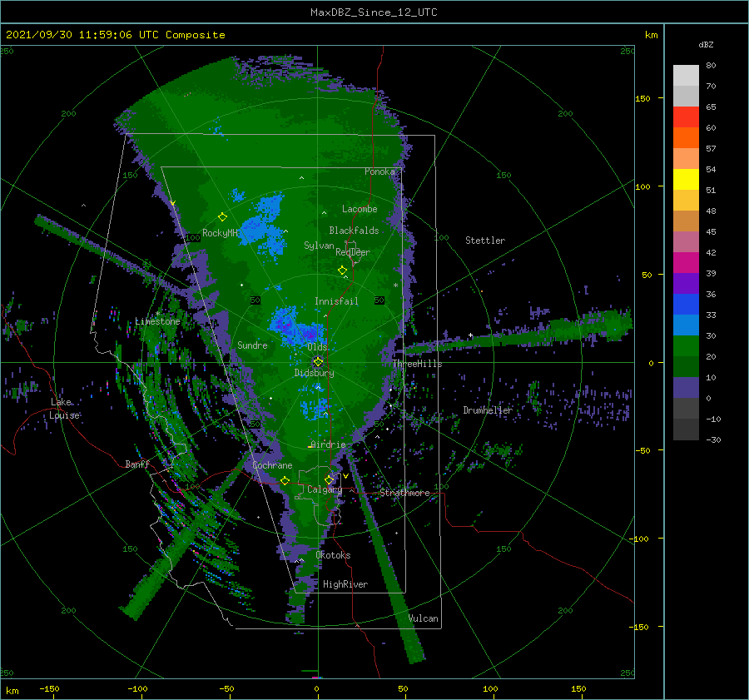Pick the red 60 dBZ legend swatch

pos(686,117)
